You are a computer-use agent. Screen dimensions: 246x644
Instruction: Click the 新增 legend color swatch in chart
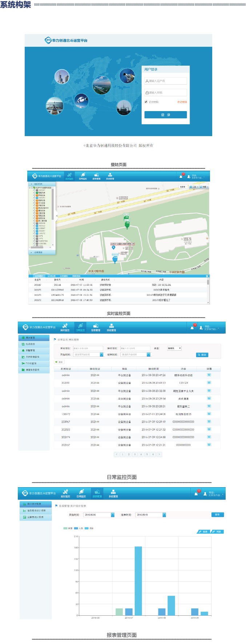(65, 528)
